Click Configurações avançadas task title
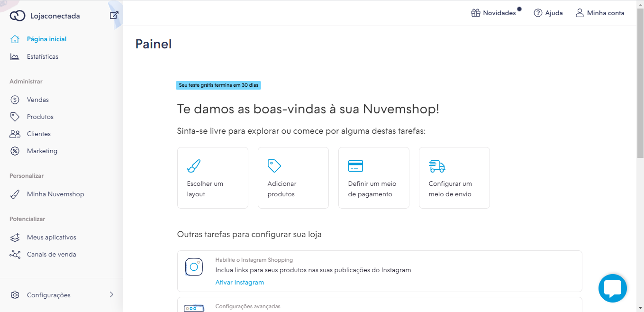 [x=248, y=306]
